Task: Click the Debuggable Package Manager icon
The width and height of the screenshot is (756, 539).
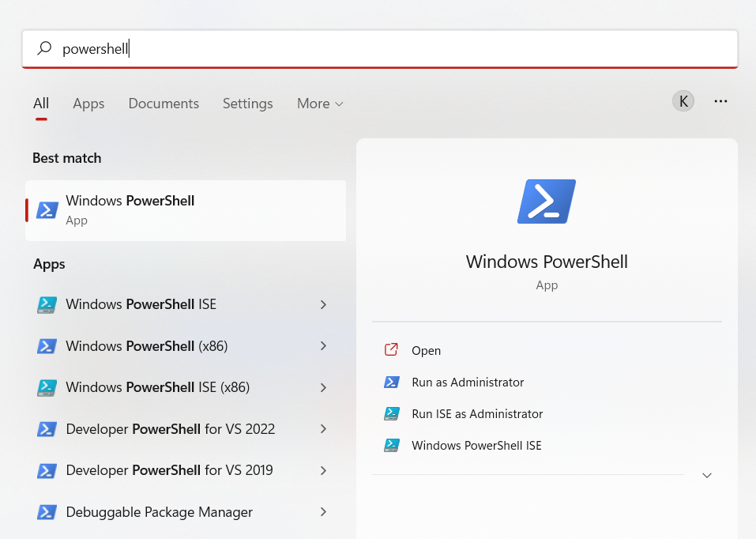Action: (x=47, y=512)
